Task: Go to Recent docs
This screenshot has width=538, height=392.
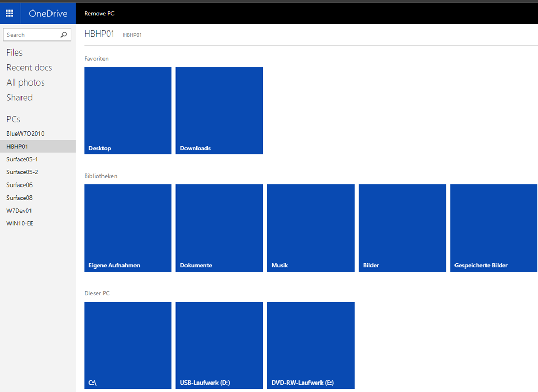Action: click(29, 67)
